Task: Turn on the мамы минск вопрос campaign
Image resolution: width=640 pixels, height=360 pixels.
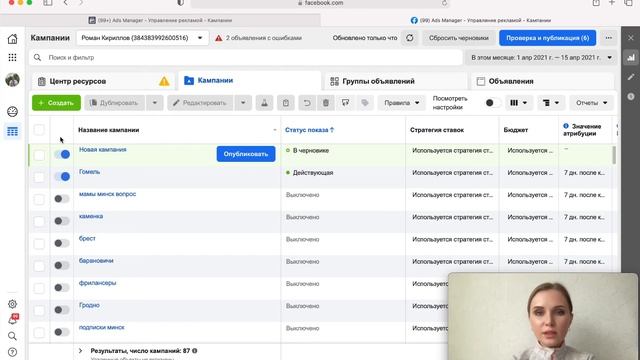Action: (62, 199)
